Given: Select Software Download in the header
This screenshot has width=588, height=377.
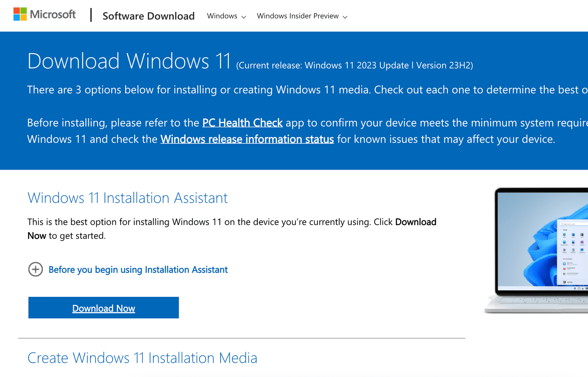Looking at the screenshot, I should coord(148,16).
